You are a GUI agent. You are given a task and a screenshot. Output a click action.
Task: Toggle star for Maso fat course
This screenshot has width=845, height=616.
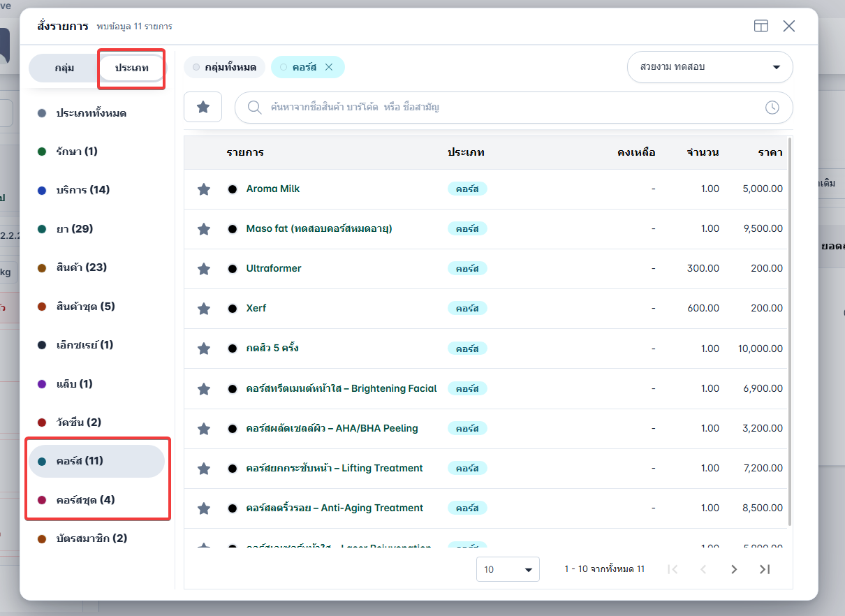coord(204,229)
